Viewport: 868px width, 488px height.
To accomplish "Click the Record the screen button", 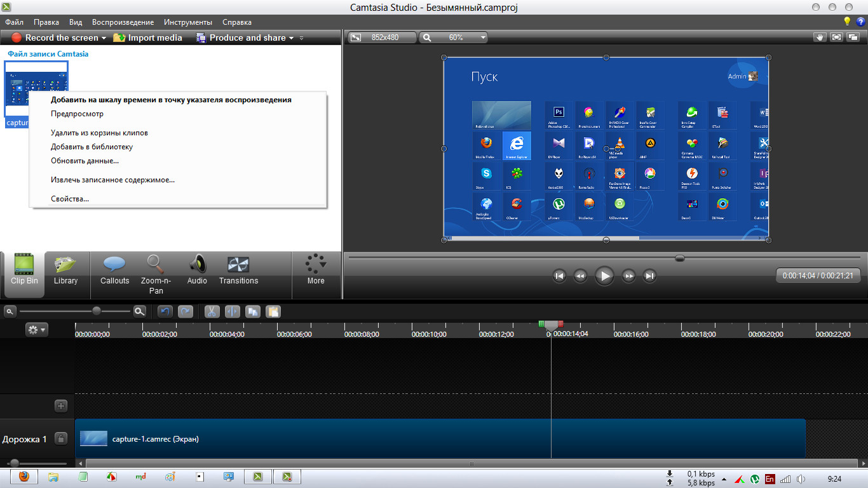I will [55, 37].
